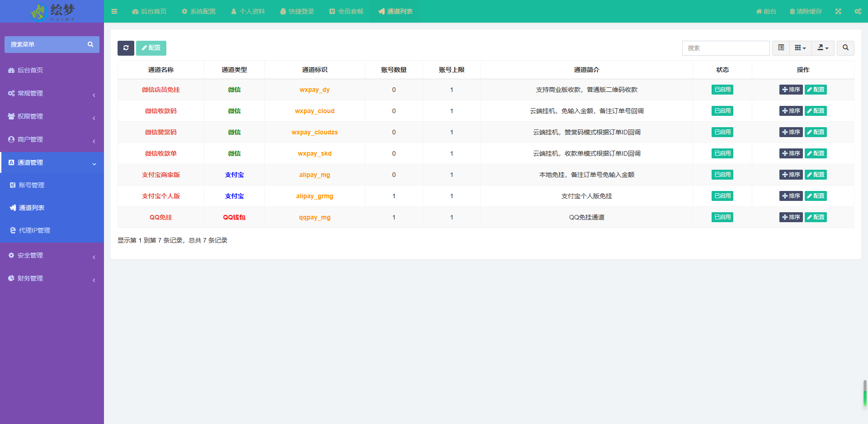Switch to the 后台首页 tab
This screenshot has width=868, height=424.
coord(149,11)
